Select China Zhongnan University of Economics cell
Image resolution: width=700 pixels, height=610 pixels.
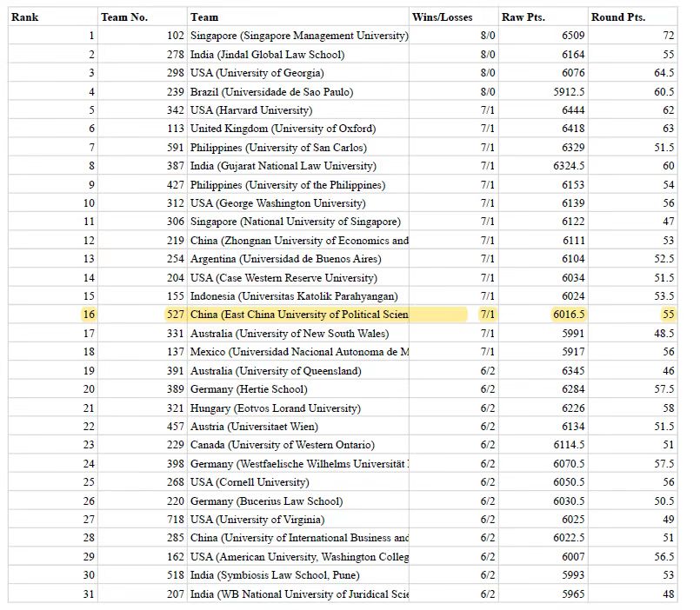point(297,240)
